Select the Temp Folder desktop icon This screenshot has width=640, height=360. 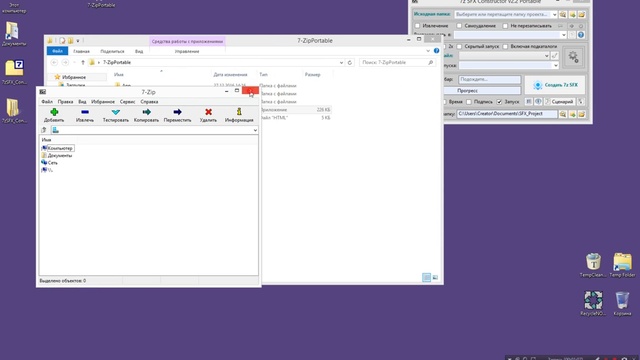click(x=622, y=265)
